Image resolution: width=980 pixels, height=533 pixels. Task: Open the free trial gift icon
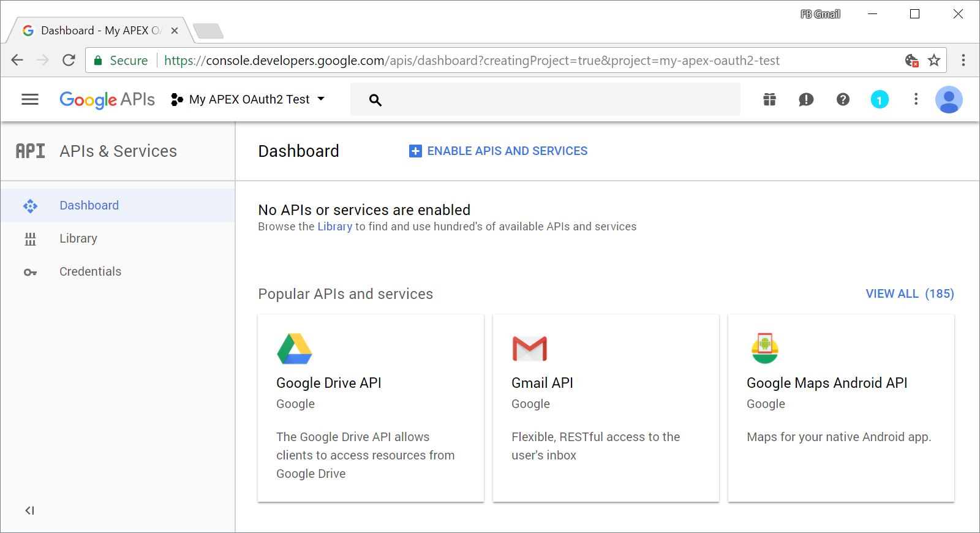coord(770,99)
